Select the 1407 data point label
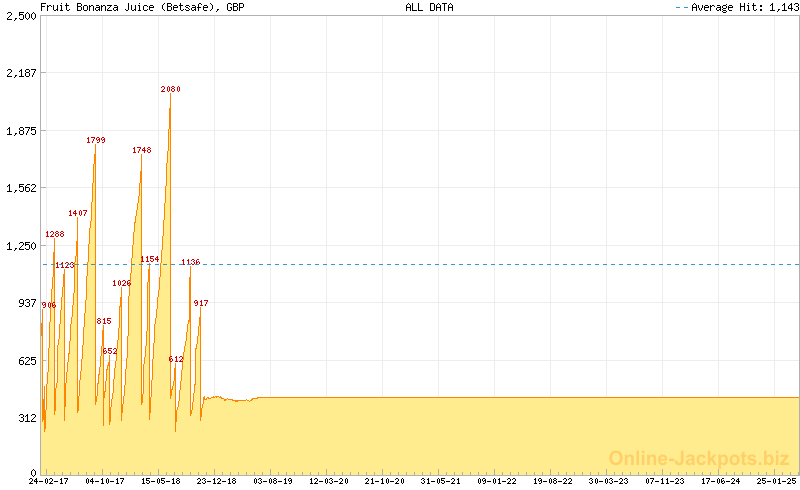The width and height of the screenshot is (800, 490). 78,214
